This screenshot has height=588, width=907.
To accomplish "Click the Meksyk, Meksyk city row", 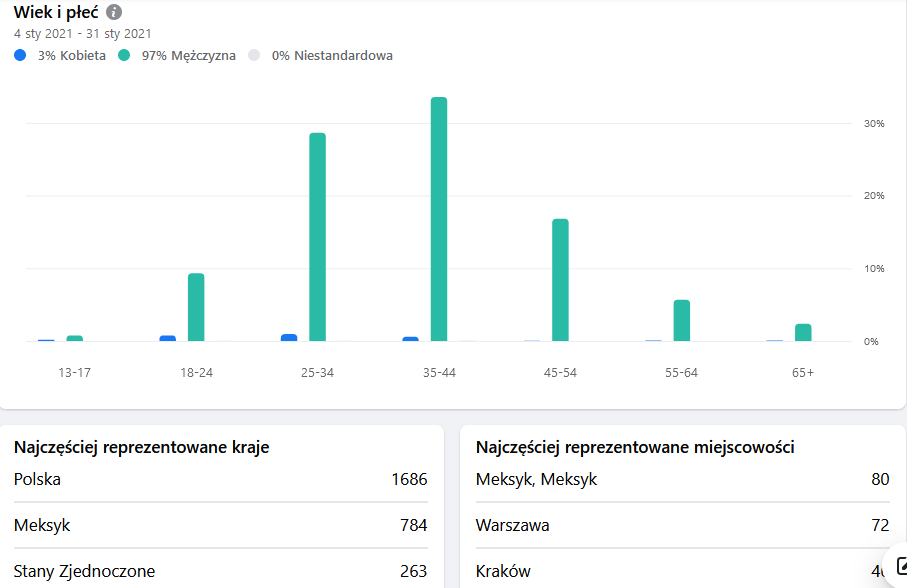I will (682, 480).
